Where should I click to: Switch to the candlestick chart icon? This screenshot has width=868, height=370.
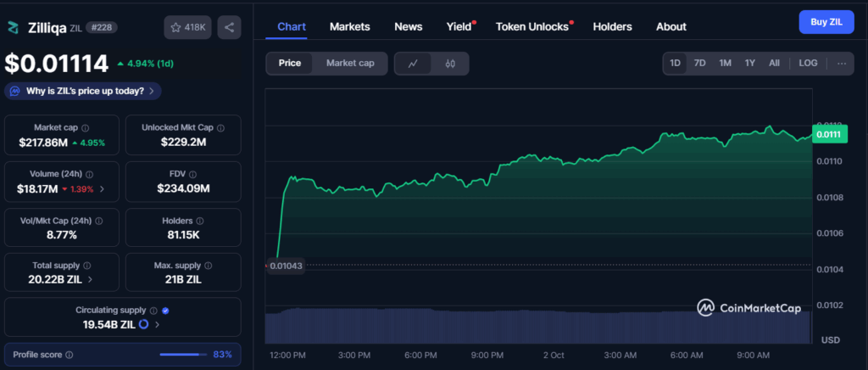(x=450, y=63)
